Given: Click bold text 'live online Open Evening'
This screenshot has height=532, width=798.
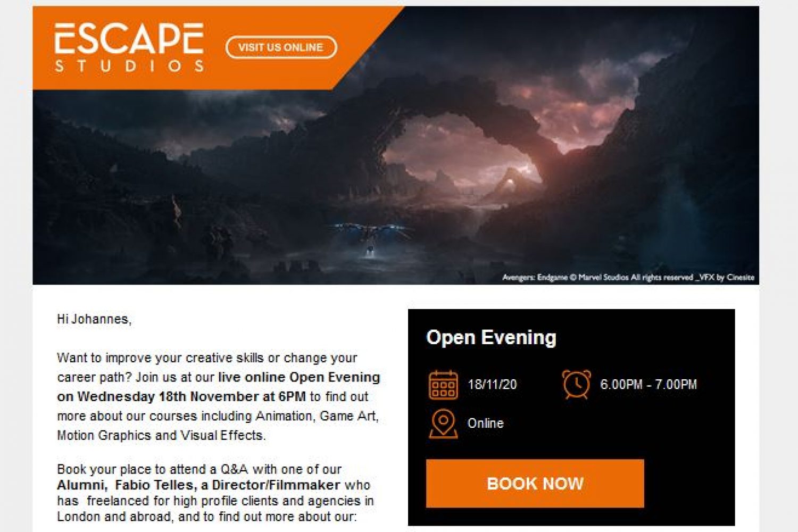Looking at the screenshot, I should tap(299, 377).
